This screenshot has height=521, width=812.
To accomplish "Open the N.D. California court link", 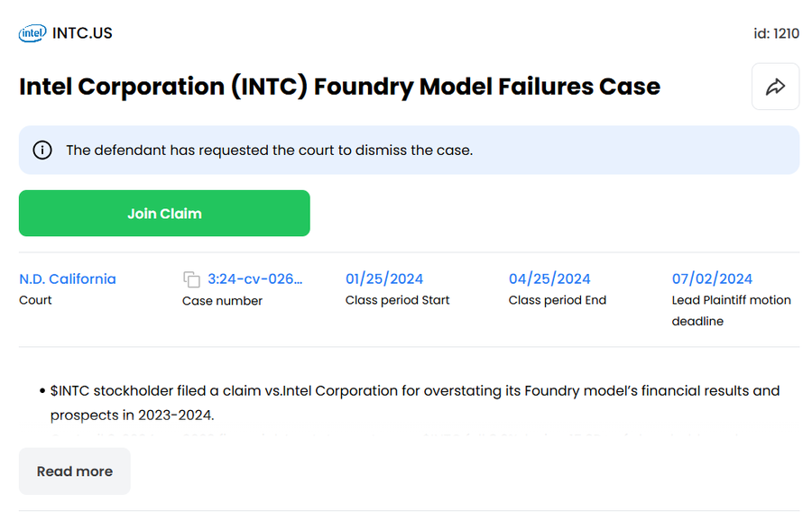I will 68,279.
